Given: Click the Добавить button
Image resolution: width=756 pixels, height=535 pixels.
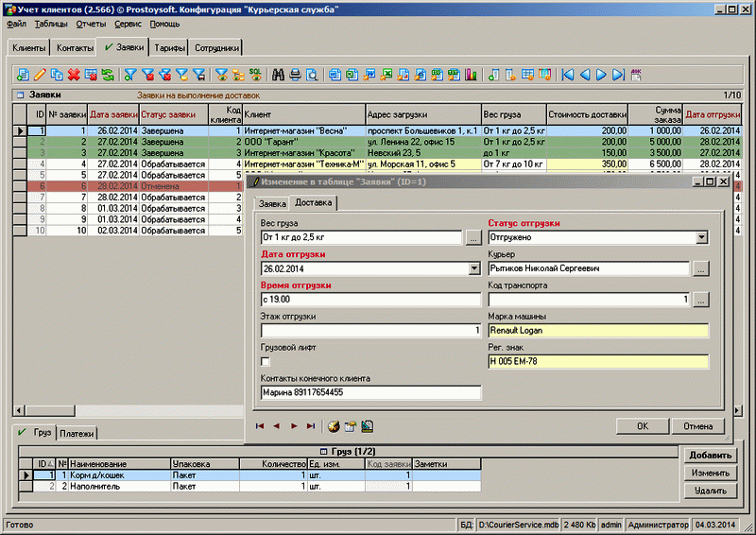Looking at the screenshot, I should [710, 456].
